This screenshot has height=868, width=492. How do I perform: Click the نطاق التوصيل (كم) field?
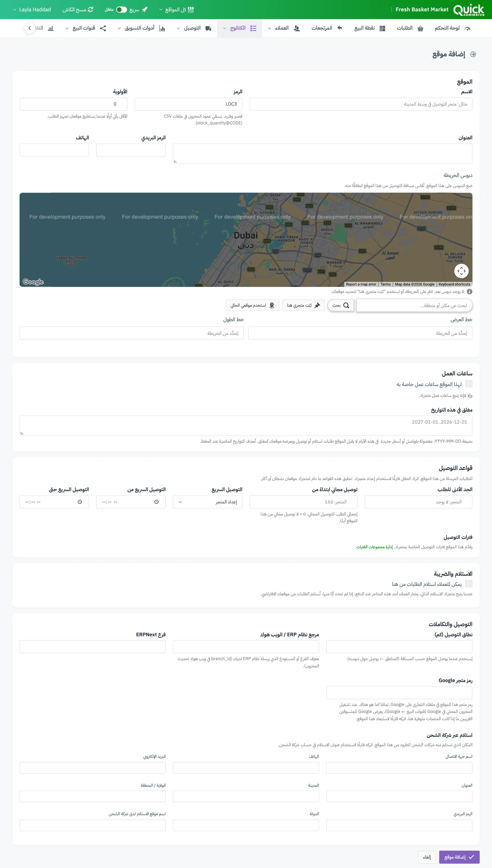tap(399, 647)
